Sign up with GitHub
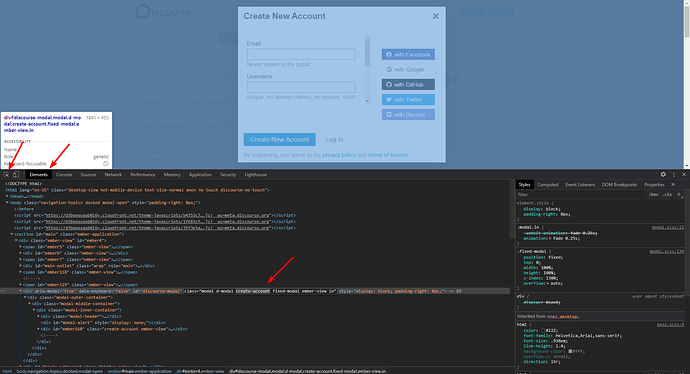Viewport: 690px width, 374px height. click(408, 84)
